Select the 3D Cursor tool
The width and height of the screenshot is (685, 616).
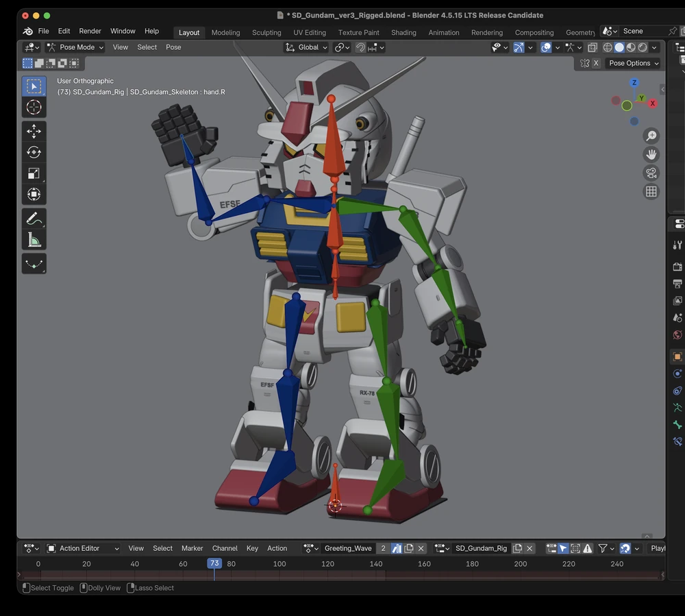pos(34,107)
